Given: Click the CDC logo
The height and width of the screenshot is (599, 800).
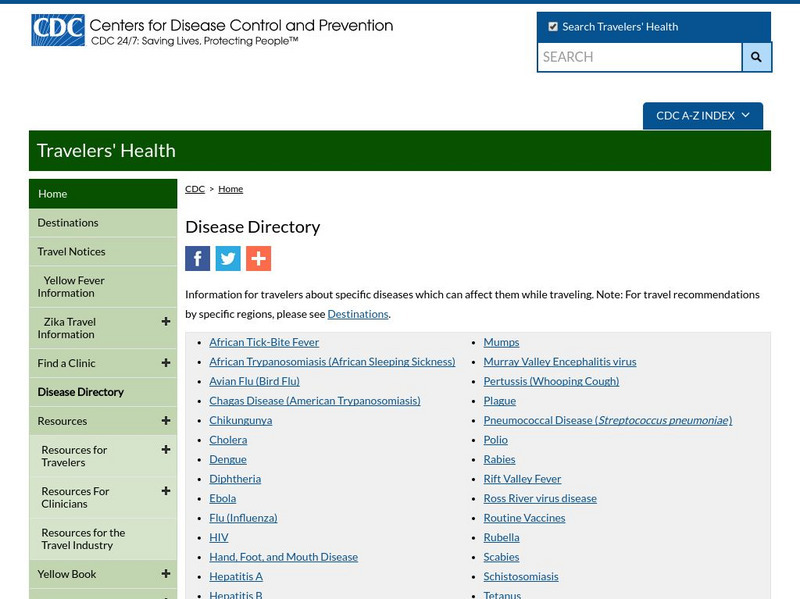Looking at the screenshot, I should 58,30.
